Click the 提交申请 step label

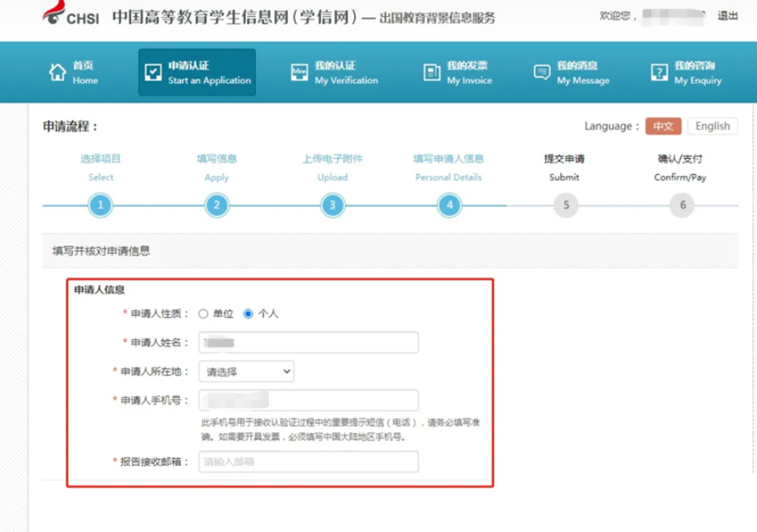pyautogui.click(x=564, y=159)
